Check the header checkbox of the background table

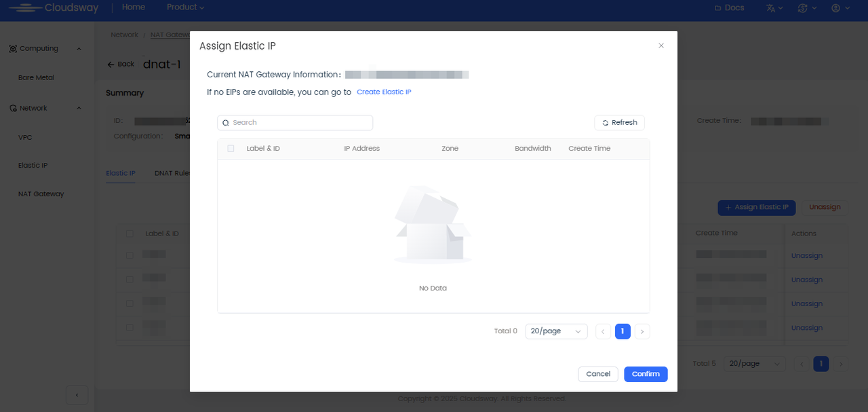[130, 233]
